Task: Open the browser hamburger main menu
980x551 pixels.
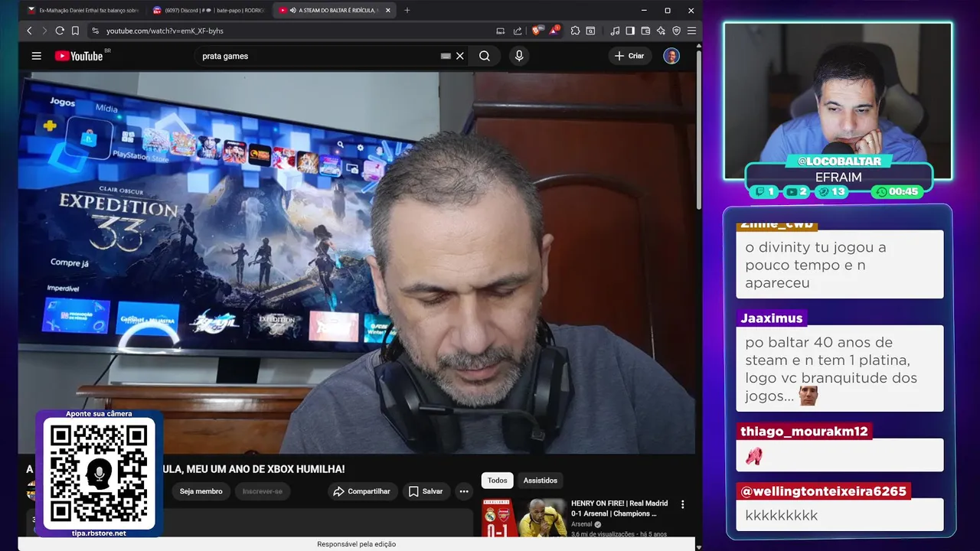Action: (x=691, y=31)
